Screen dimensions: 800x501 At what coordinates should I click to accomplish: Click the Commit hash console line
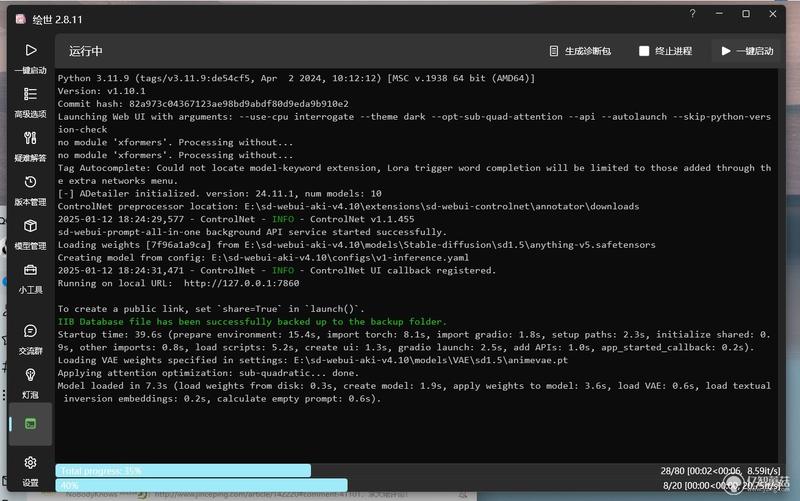point(203,104)
